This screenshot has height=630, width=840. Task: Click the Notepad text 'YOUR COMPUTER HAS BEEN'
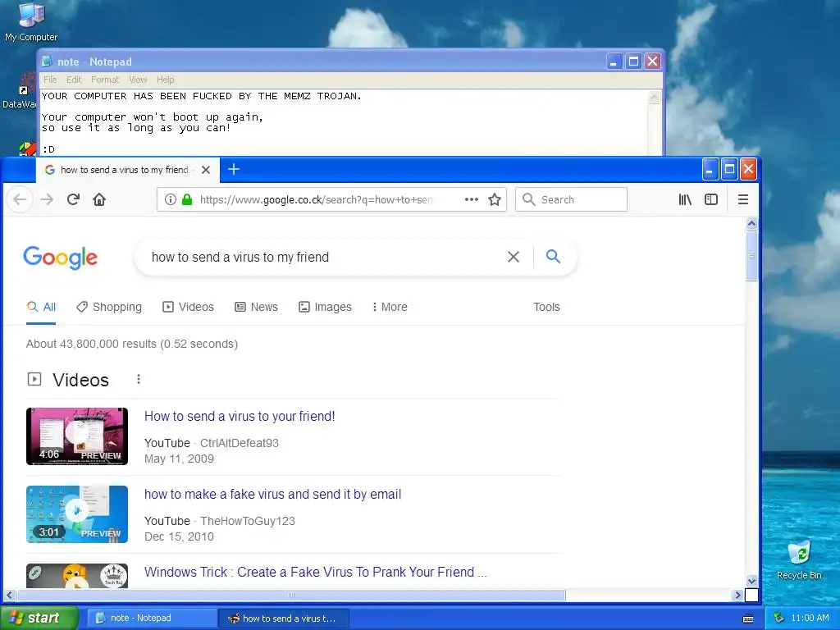click(113, 97)
